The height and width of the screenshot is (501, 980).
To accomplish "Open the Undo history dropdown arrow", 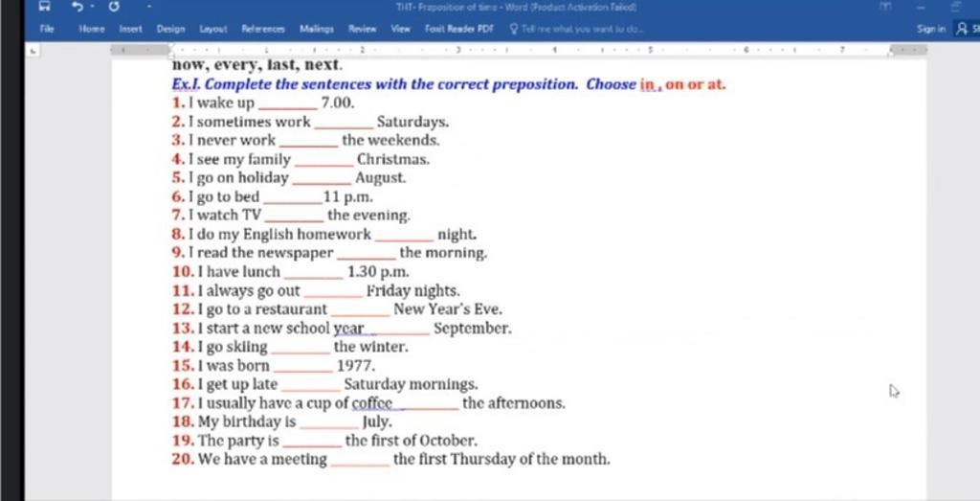I will [93, 7].
